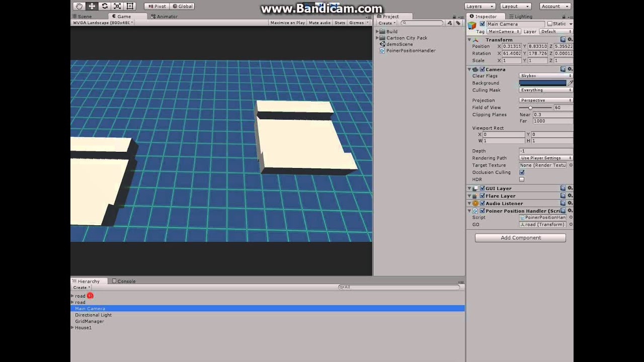The image size is (644, 362).
Task: Select the Rotate tool
Action: pyautogui.click(x=105, y=6)
